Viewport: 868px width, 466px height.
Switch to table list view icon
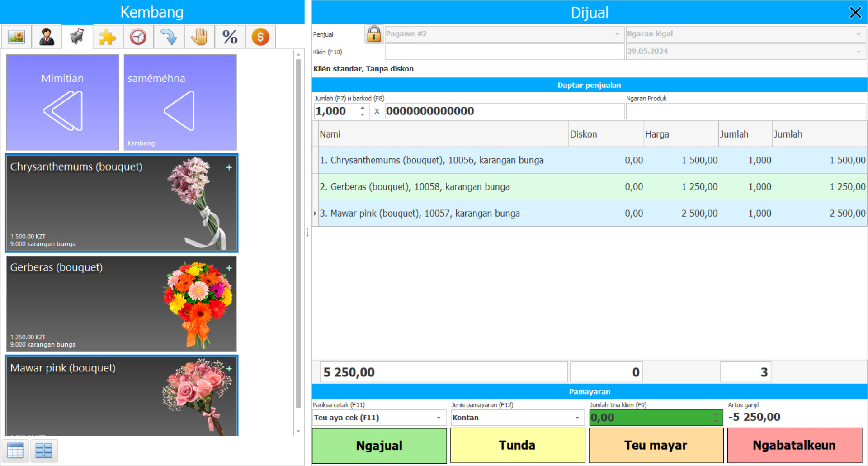point(15,451)
